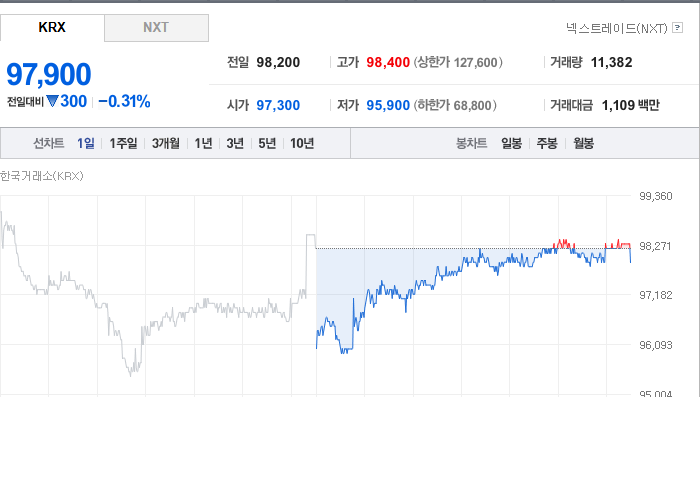The height and width of the screenshot is (490, 700).
Task: Select the 10년 line chart period
Action: point(302,143)
